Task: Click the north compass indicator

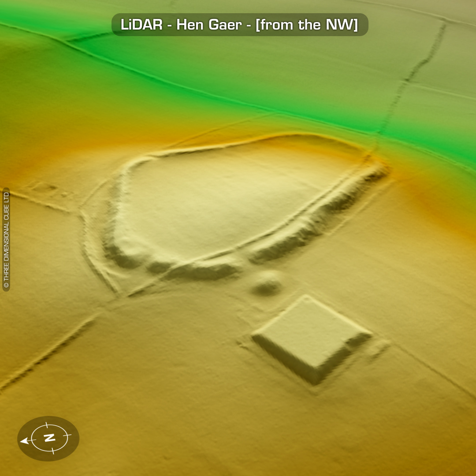Action: 48,438
